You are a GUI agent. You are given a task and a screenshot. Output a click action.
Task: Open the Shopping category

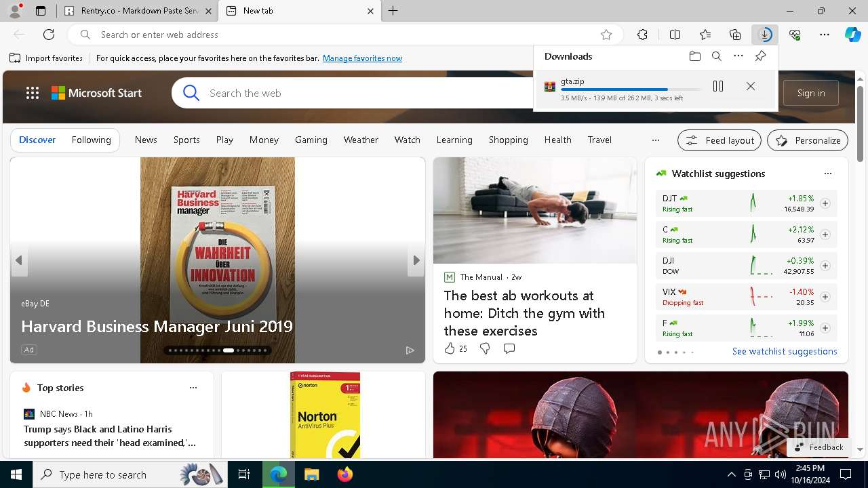coord(508,140)
